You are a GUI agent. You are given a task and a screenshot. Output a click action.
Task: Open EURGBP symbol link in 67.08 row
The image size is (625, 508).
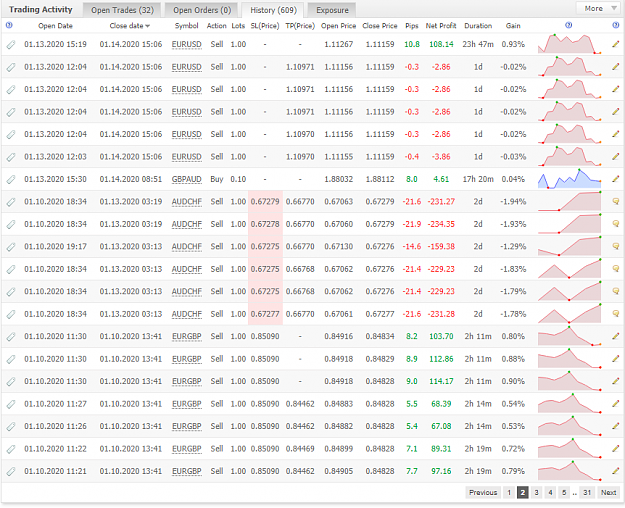tap(187, 427)
